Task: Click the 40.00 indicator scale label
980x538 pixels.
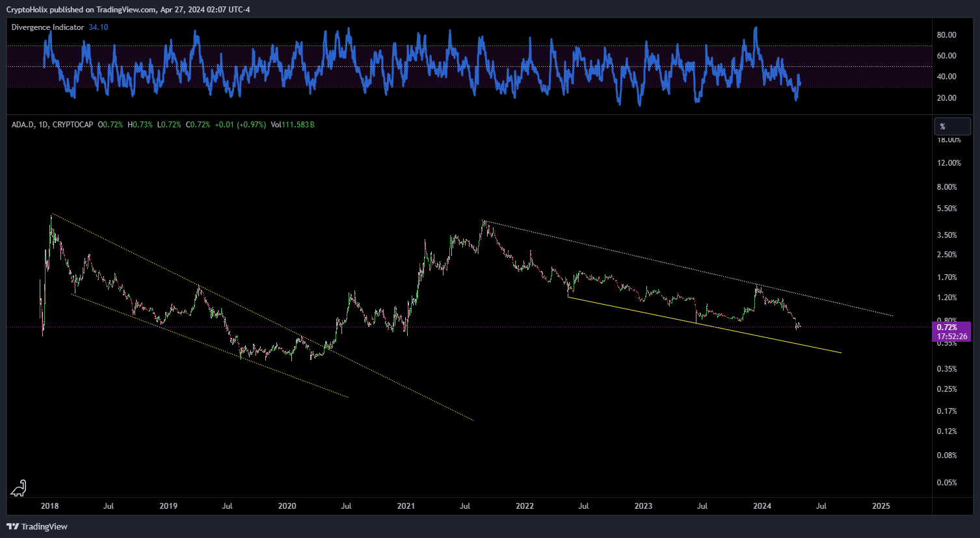Action: pos(946,77)
